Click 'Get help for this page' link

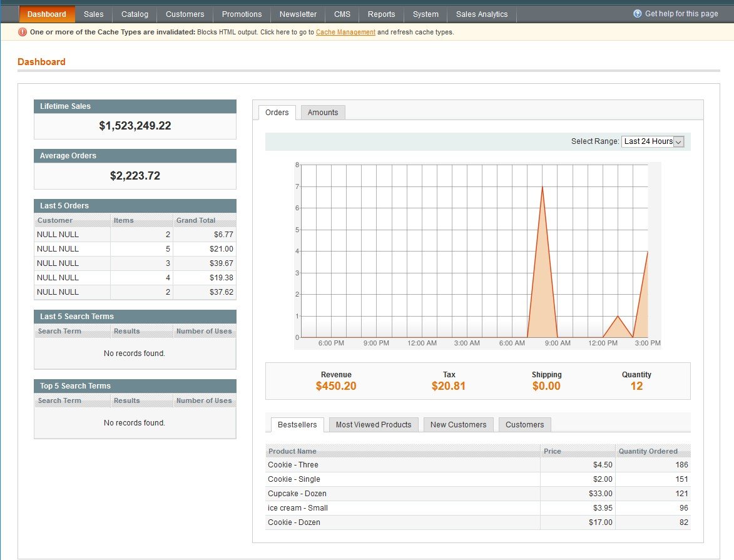pos(681,14)
